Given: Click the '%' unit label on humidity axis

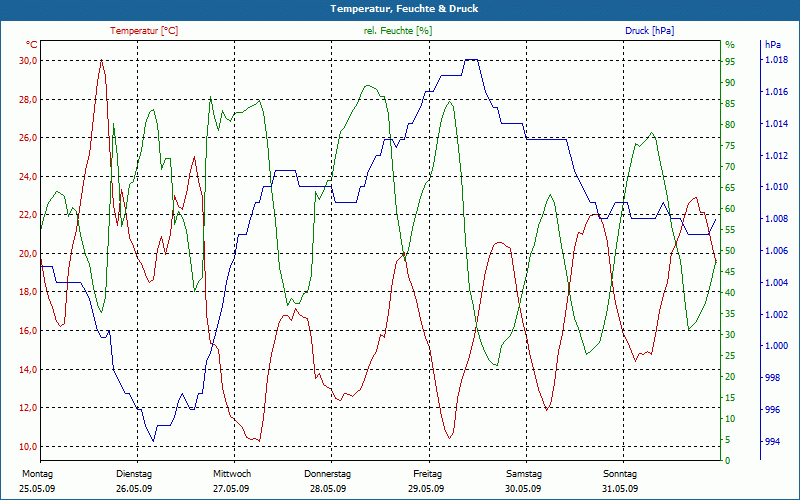Looking at the screenshot, I should tap(730, 45).
